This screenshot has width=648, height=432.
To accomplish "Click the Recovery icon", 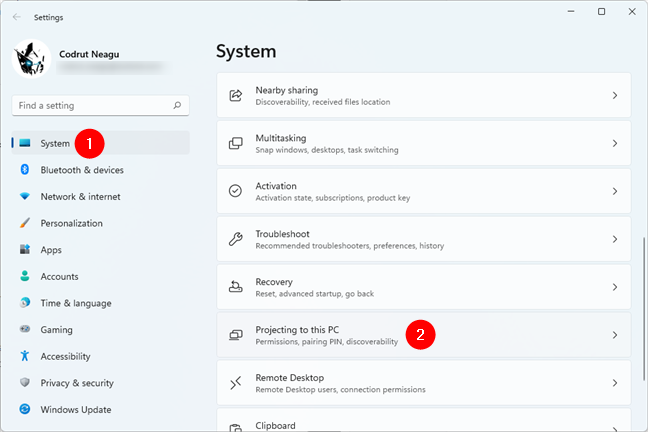I will pyautogui.click(x=236, y=286).
